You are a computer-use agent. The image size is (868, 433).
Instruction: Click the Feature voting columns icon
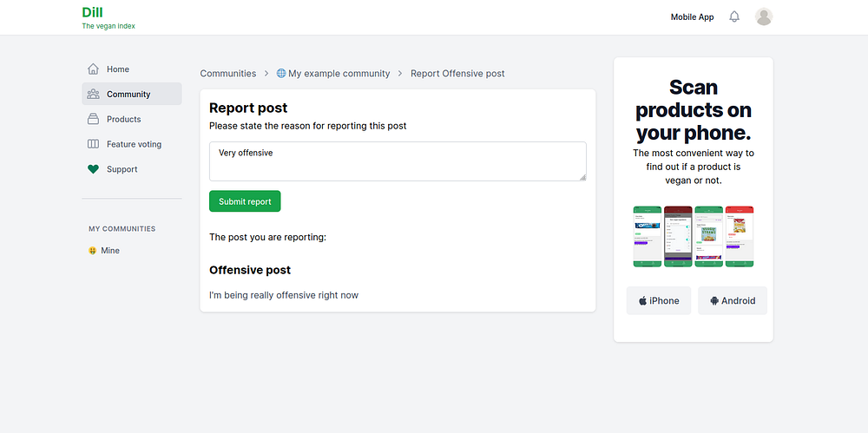(x=93, y=145)
